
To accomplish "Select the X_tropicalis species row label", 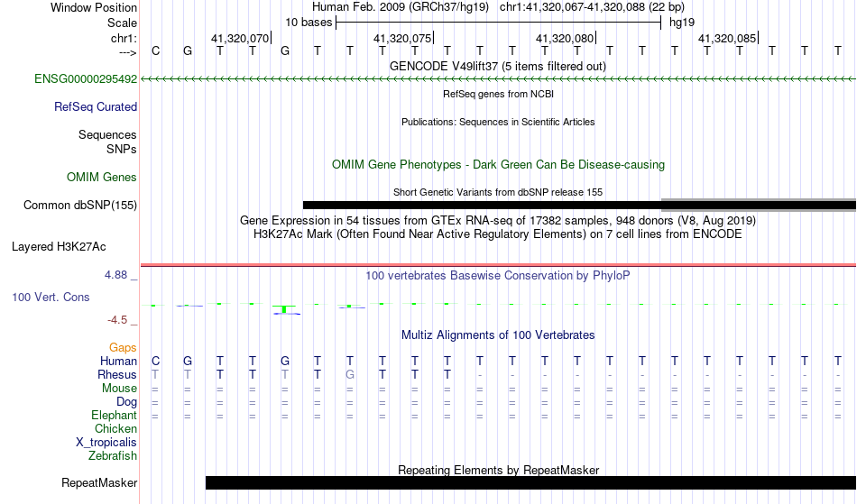I will tap(106, 443).
